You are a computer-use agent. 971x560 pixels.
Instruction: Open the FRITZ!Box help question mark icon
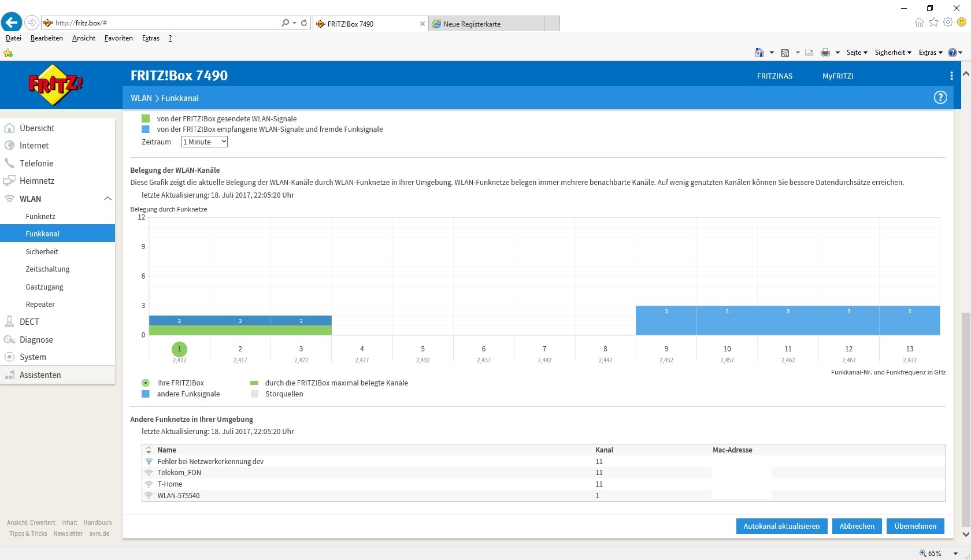pyautogui.click(x=940, y=98)
